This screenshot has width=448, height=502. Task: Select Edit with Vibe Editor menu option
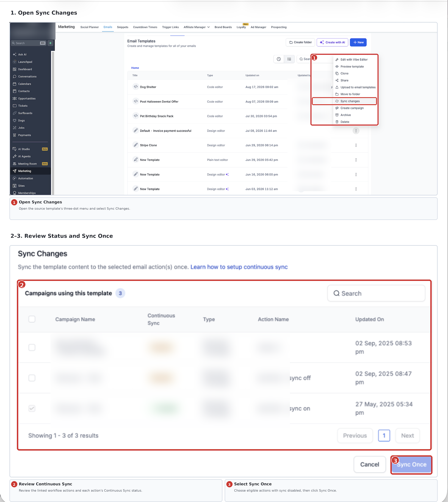(355, 60)
